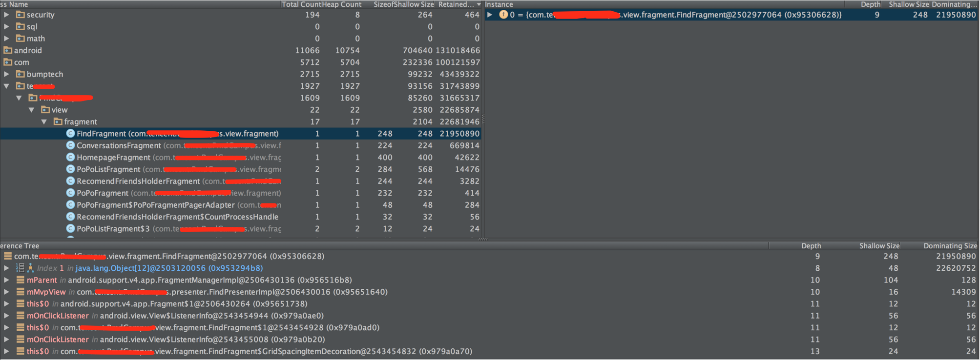Expand the bumptech package node
This screenshot has height=360, width=980.
click(7, 74)
